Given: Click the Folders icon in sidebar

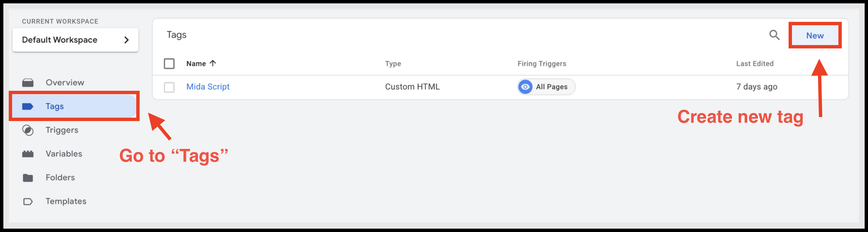Looking at the screenshot, I should [x=28, y=178].
